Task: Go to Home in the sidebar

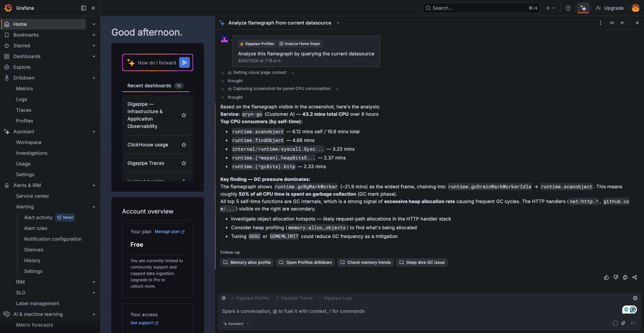Action: coord(44,24)
